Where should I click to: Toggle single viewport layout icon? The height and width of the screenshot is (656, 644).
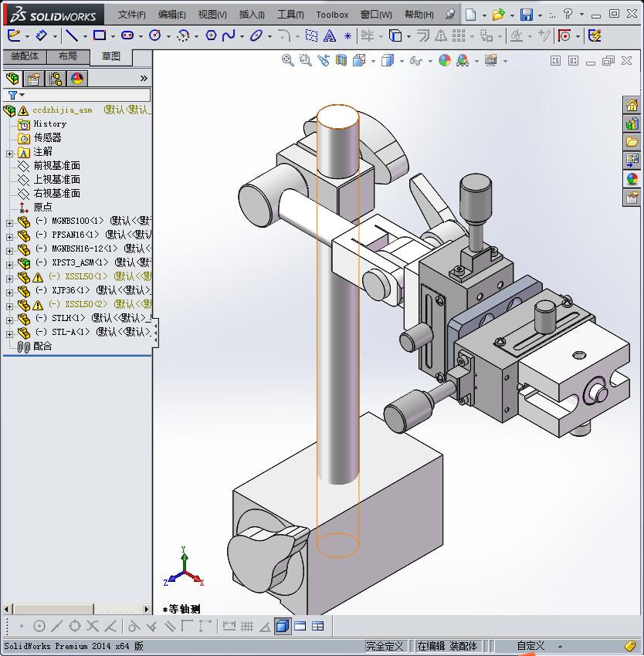[x=300, y=627]
